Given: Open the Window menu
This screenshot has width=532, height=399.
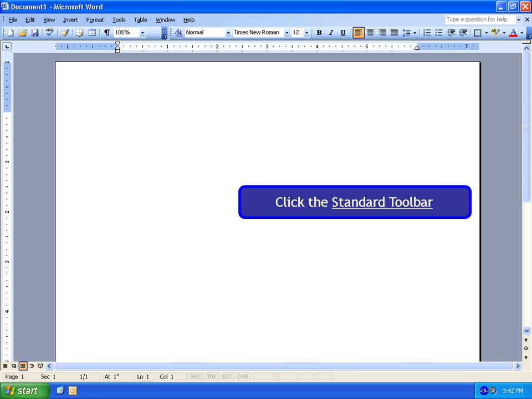Looking at the screenshot, I should (x=165, y=20).
